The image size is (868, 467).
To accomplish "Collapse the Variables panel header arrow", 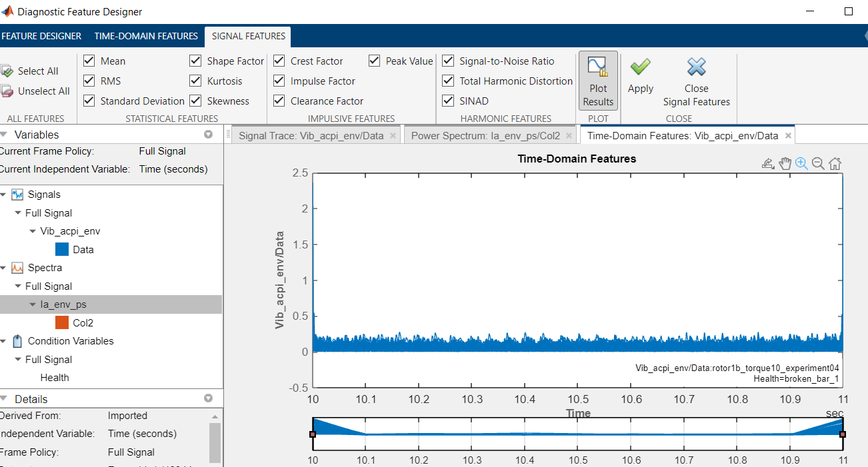I will [x=3, y=135].
